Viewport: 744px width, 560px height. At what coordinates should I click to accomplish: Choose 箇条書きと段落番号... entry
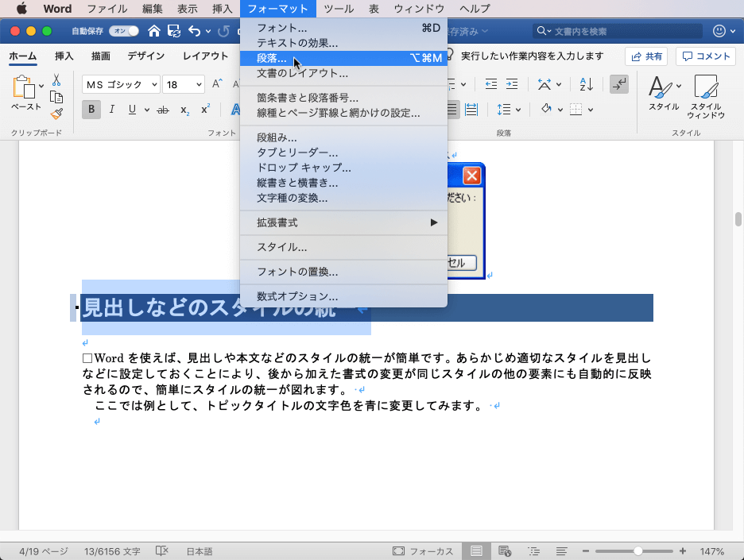click(343, 98)
